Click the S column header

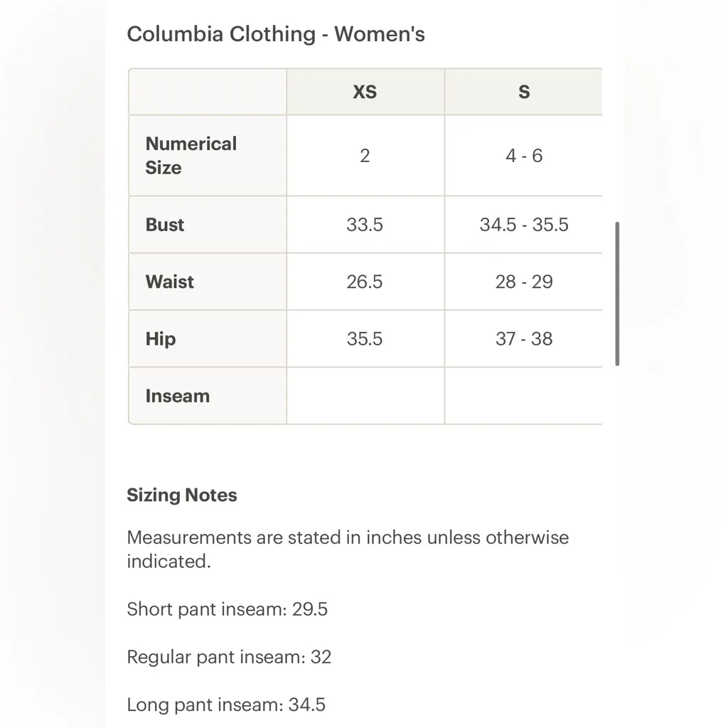pyautogui.click(x=524, y=92)
